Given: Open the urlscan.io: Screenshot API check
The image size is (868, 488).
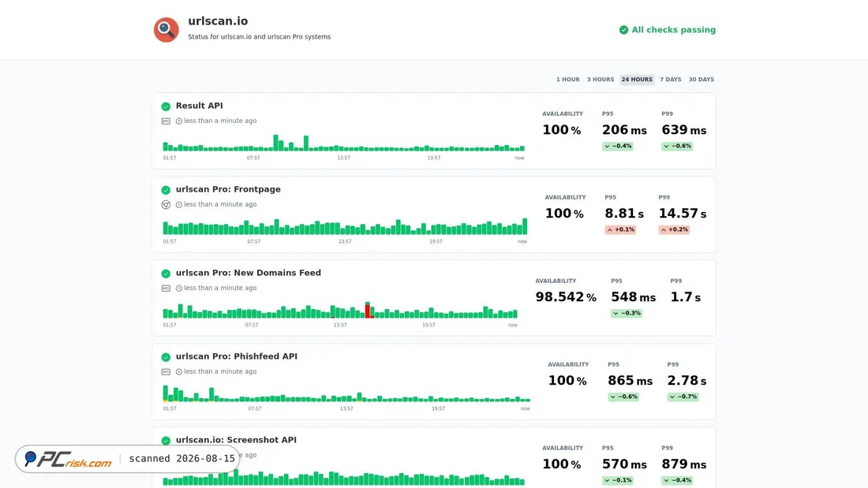Looking at the screenshot, I should click(x=236, y=440).
